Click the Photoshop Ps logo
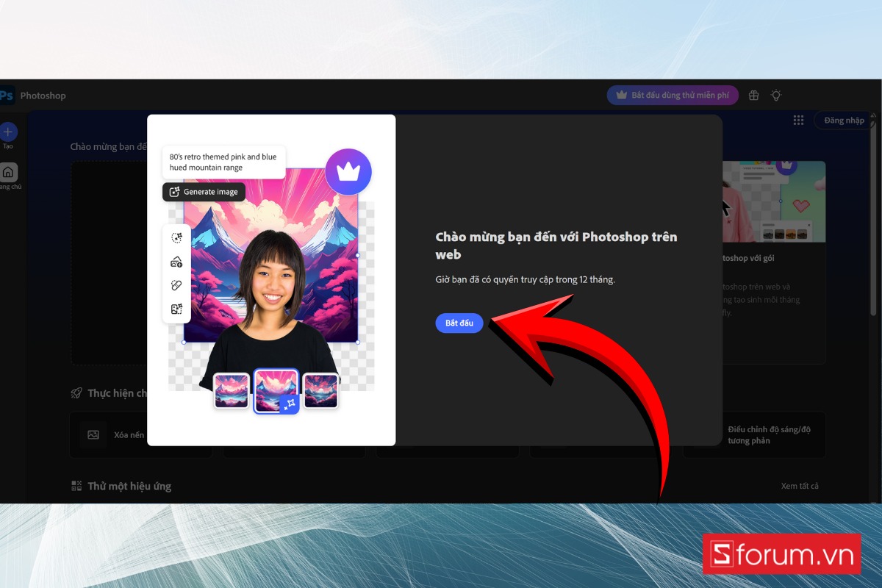 [x=7, y=96]
